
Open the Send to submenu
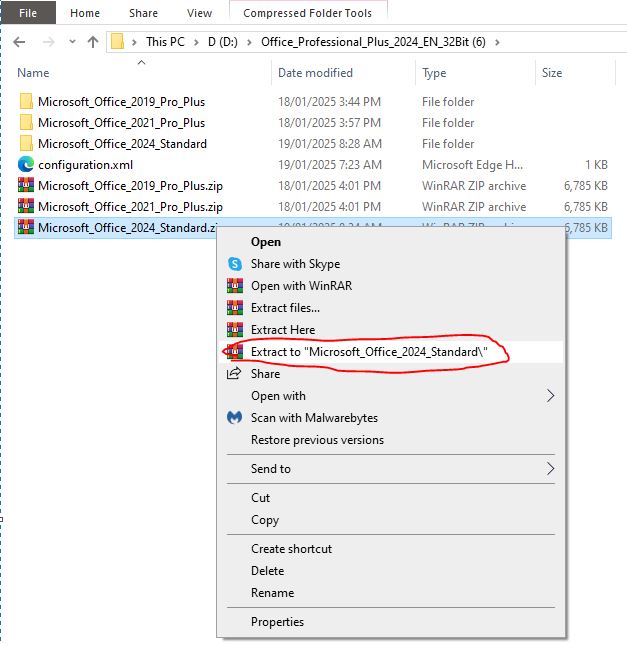(x=271, y=469)
